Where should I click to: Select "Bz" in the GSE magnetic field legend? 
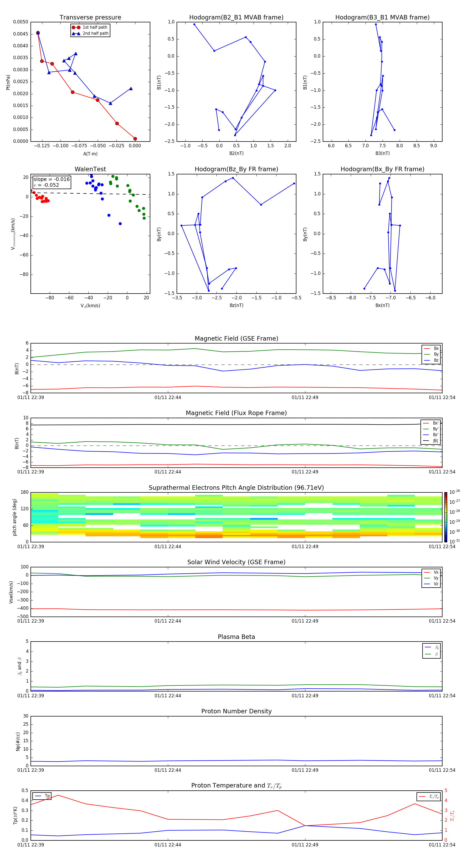pos(431,360)
